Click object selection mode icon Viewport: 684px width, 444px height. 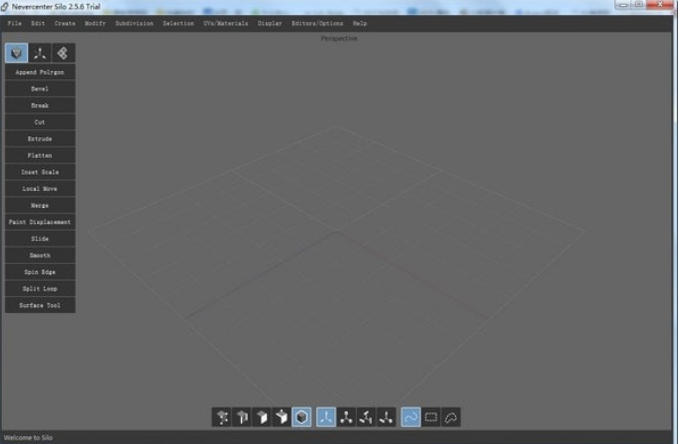(x=281, y=417)
